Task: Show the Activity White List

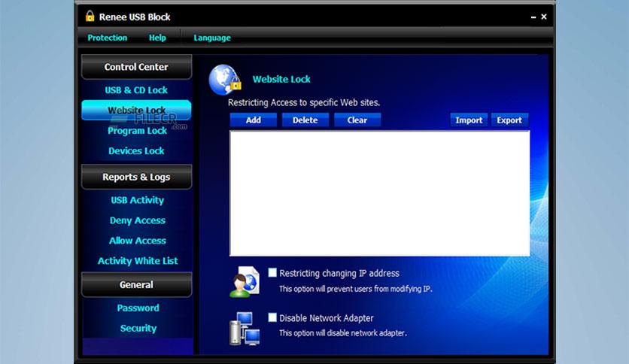Action: tap(138, 261)
